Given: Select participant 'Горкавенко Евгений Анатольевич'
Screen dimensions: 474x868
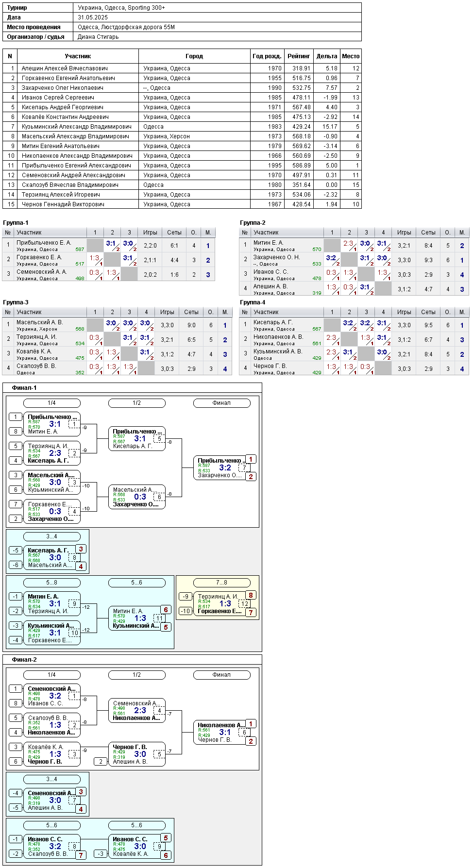Looking at the screenshot, I should pyautogui.click(x=68, y=78).
